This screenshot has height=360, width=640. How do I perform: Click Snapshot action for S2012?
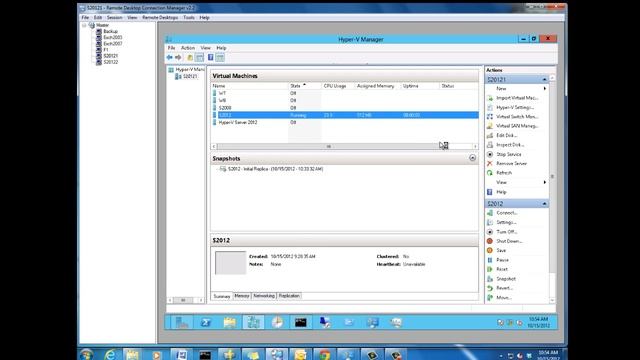[506, 279]
